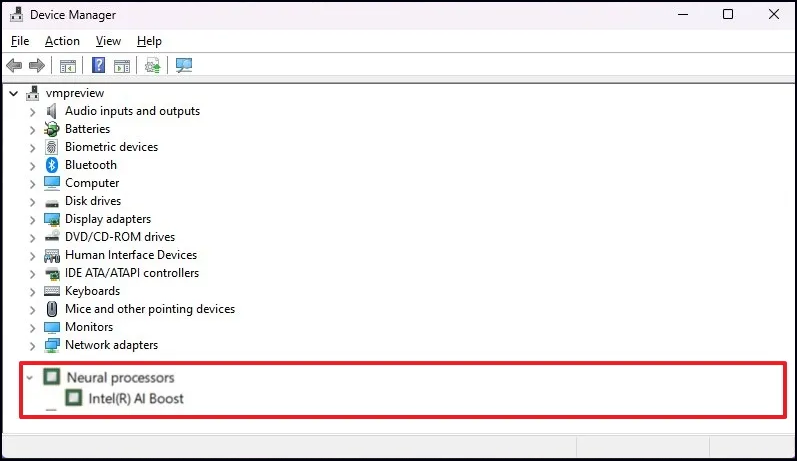
Task: Click the Disk drives icon
Action: coord(52,203)
